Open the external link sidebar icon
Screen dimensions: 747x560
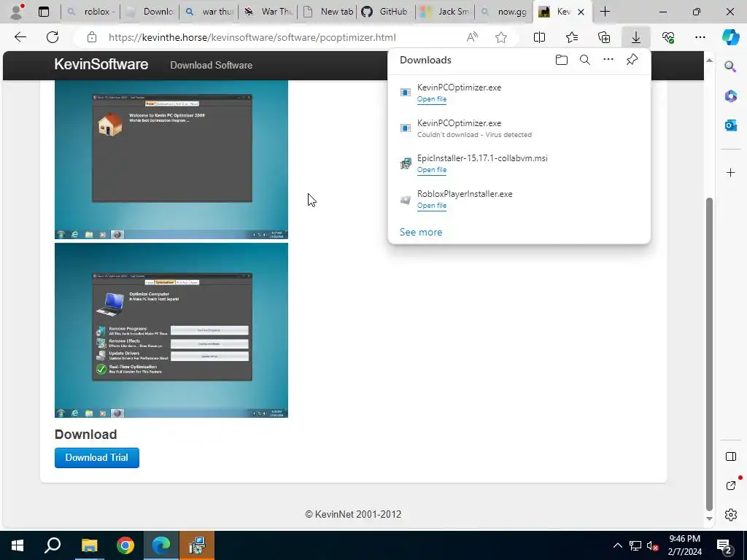[731, 485]
